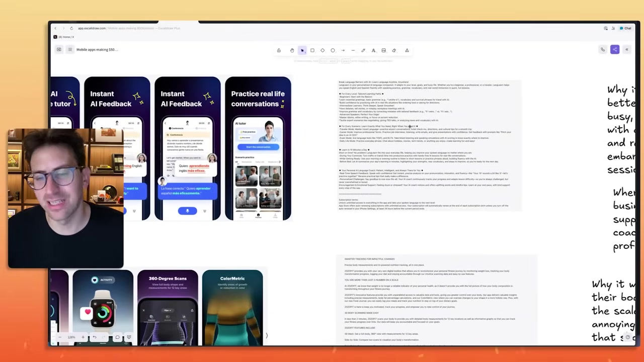Select the Diamond shape tool
644x362 pixels.
point(323,50)
